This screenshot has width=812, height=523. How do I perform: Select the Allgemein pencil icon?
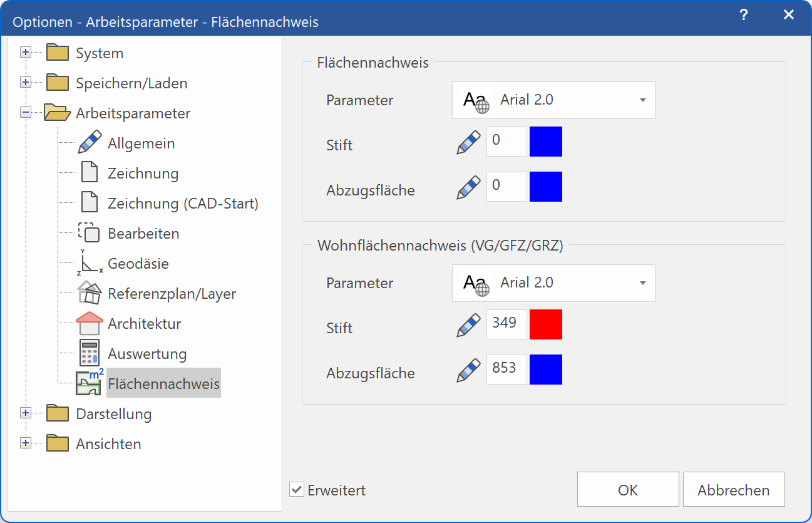(x=90, y=142)
